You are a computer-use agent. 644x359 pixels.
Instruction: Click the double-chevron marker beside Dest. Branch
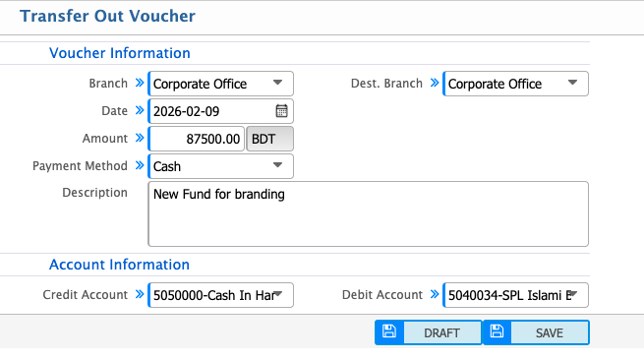point(435,83)
